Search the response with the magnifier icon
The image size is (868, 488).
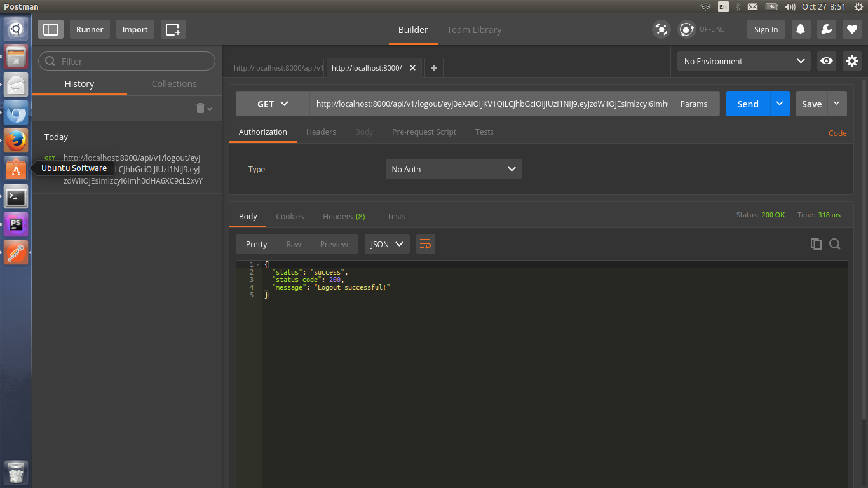click(834, 243)
